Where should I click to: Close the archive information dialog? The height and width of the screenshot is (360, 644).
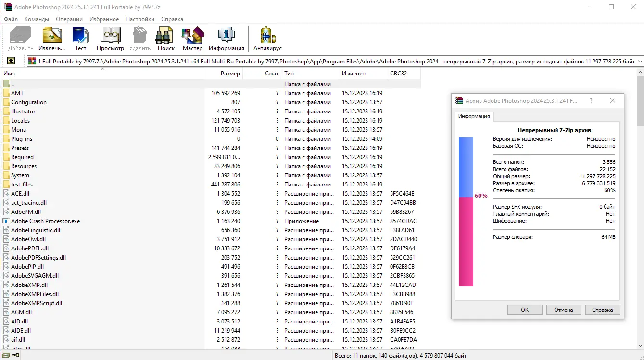coord(612,101)
